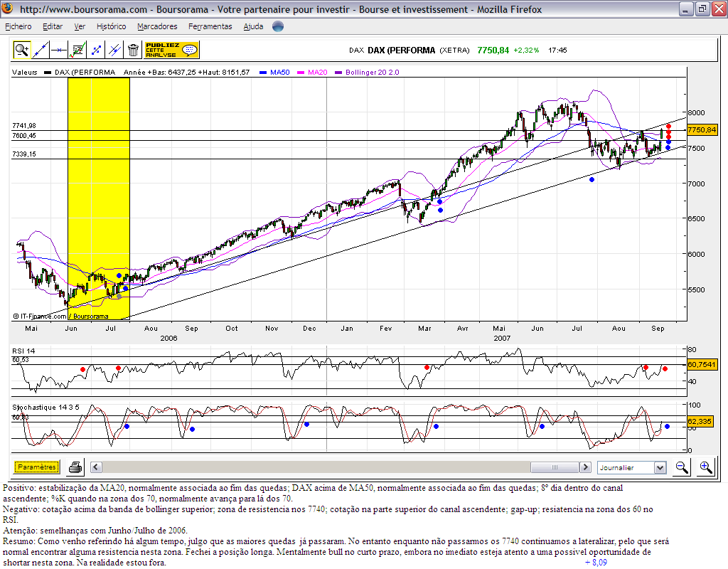Open the Ferramentas menu

tap(210, 26)
